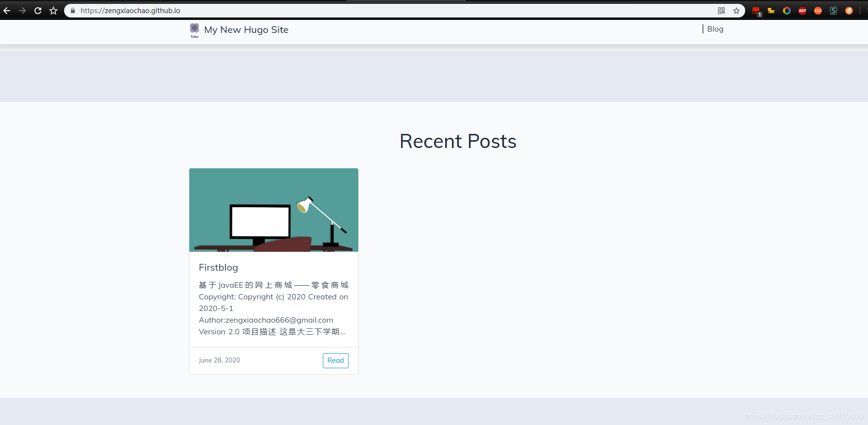Viewport: 868px width, 425px height.
Task: Open the QR code generator in address bar
Action: coord(721,11)
